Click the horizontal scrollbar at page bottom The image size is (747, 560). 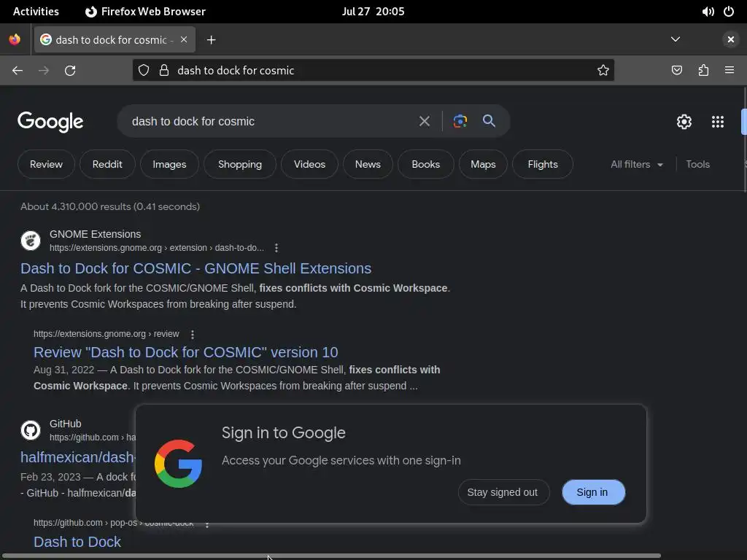coord(331,556)
